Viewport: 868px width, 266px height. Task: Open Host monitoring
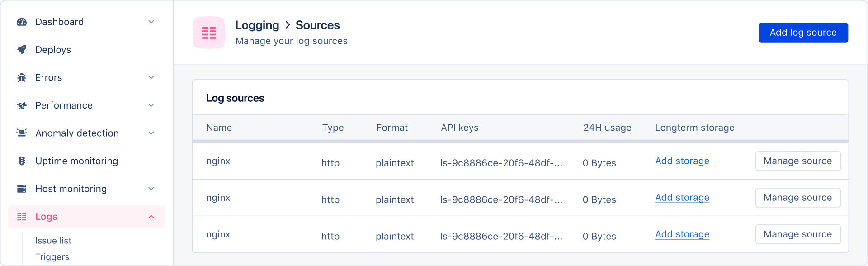point(71,189)
